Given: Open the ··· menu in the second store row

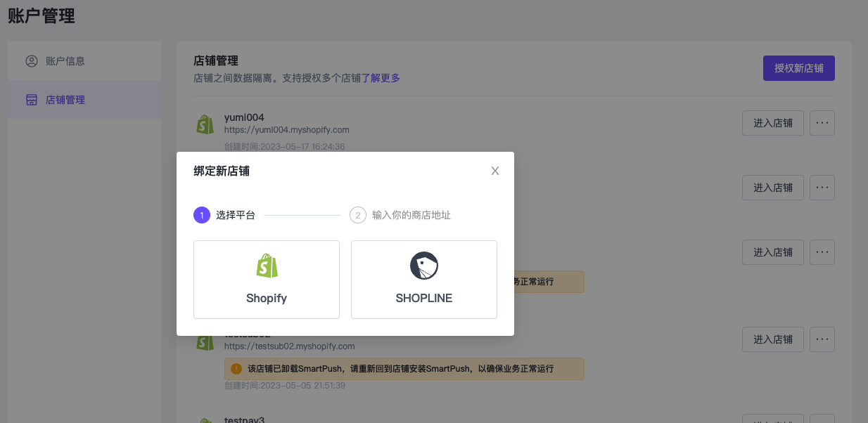Looking at the screenshot, I should (x=822, y=188).
